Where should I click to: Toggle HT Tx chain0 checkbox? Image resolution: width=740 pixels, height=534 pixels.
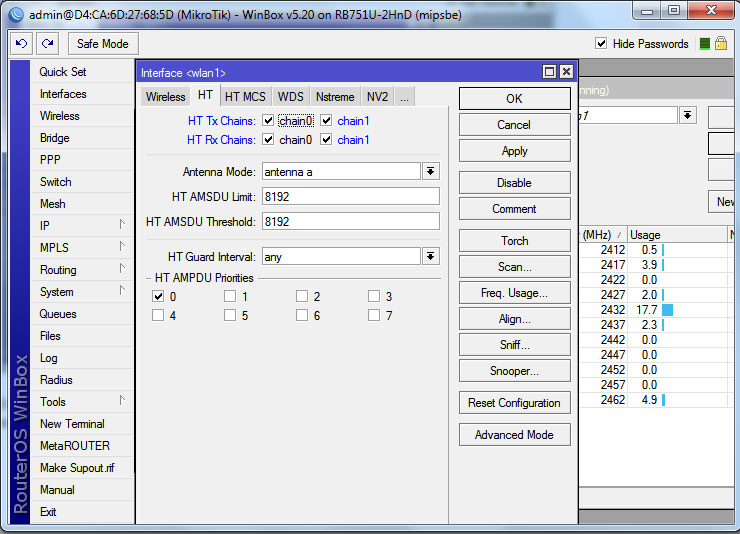pyautogui.click(x=268, y=121)
